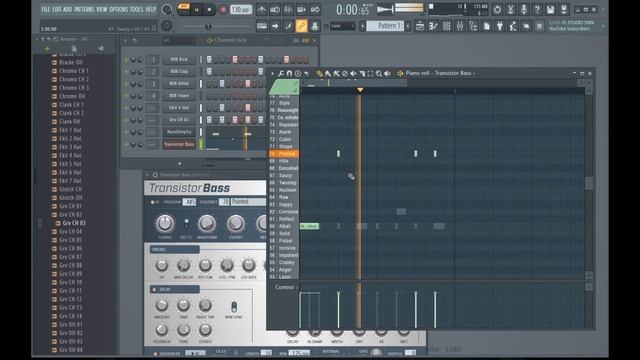This screenshot has height=360, width=640.
Task: Toggle first step of 808 Kick row
Action: 209,60
